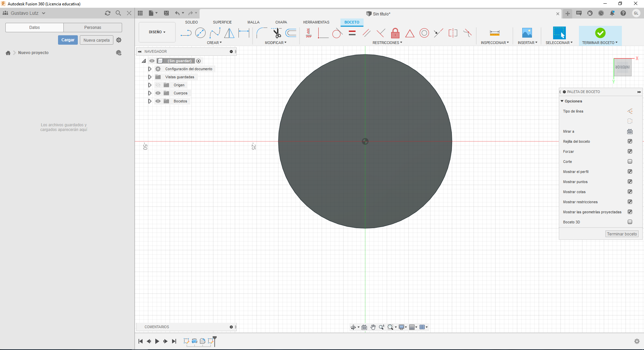Select the Spline sketch tool
Screen dimensions: 644x350
[x=215, y=33]
